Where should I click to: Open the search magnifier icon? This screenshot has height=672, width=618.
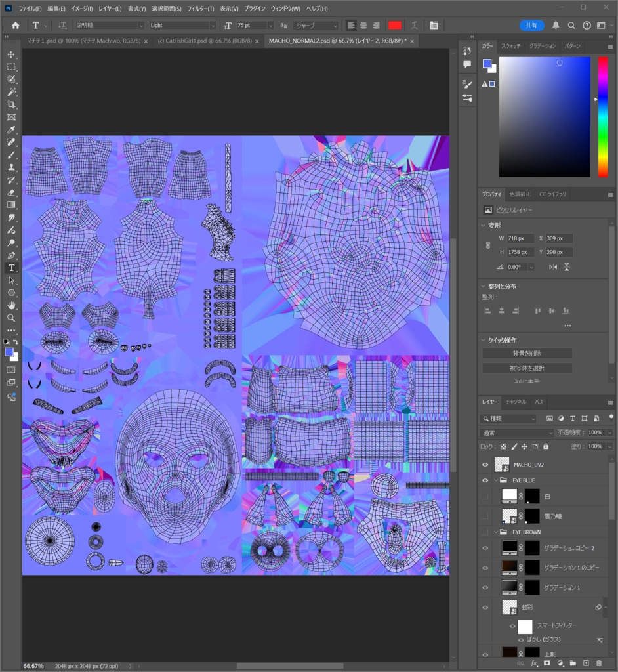pyautogui.click(x=571, y=26)
